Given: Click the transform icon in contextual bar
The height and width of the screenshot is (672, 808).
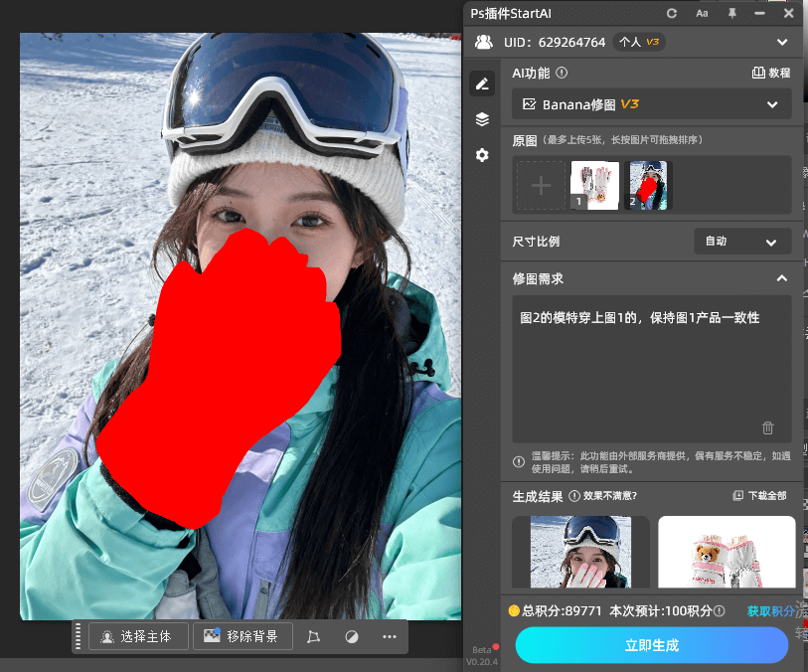Looking at the screenshot, I should pyautogui.click(x=313, y=637).
